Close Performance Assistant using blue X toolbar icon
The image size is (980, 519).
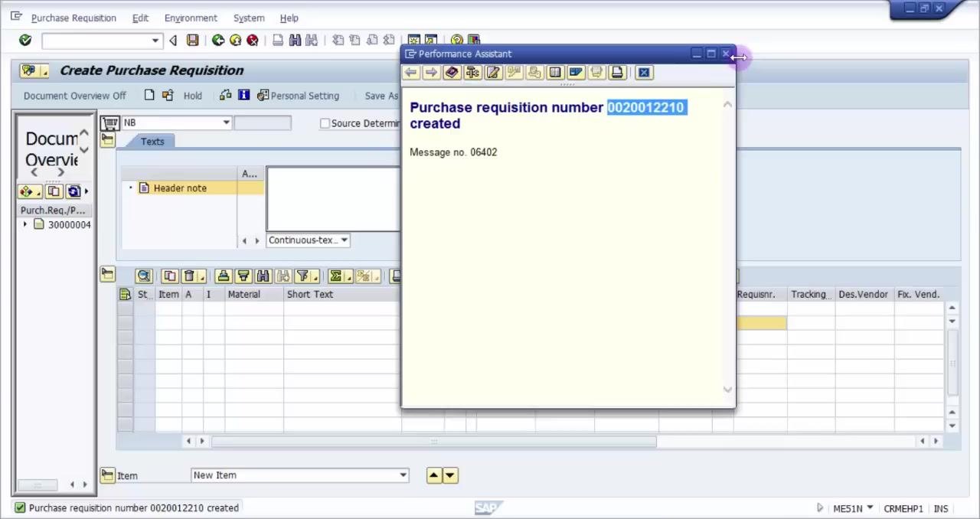coord(644,73)
